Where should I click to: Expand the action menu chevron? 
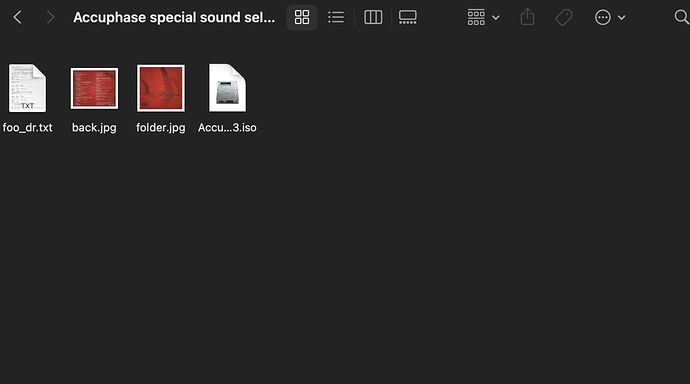point(621,18)
